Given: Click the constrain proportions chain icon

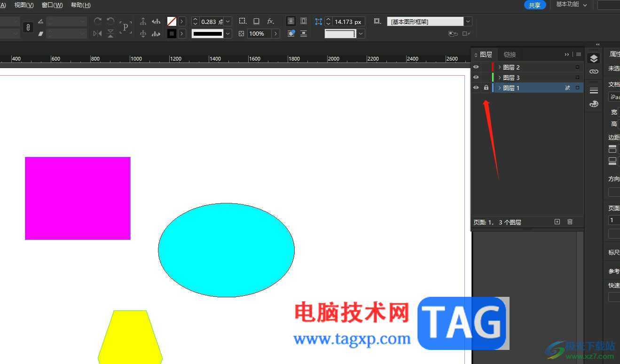Looking at the screenshot, I should click(28, 27).
